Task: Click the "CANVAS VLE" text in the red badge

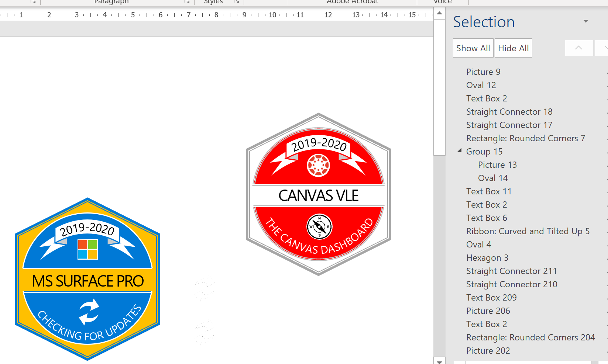Action: (x=319, y=195)
